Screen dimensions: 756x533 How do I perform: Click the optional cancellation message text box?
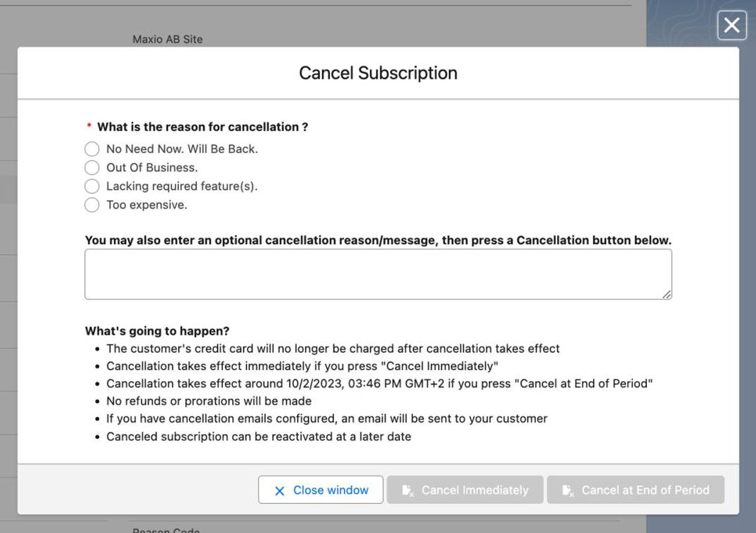click(379, 274)
